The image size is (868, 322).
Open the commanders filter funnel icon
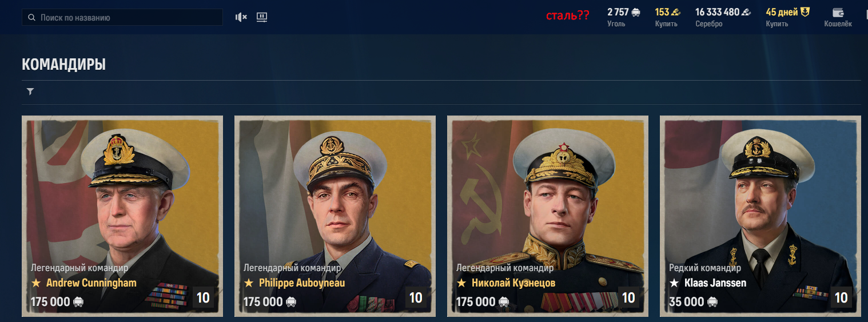coord(30,92)
